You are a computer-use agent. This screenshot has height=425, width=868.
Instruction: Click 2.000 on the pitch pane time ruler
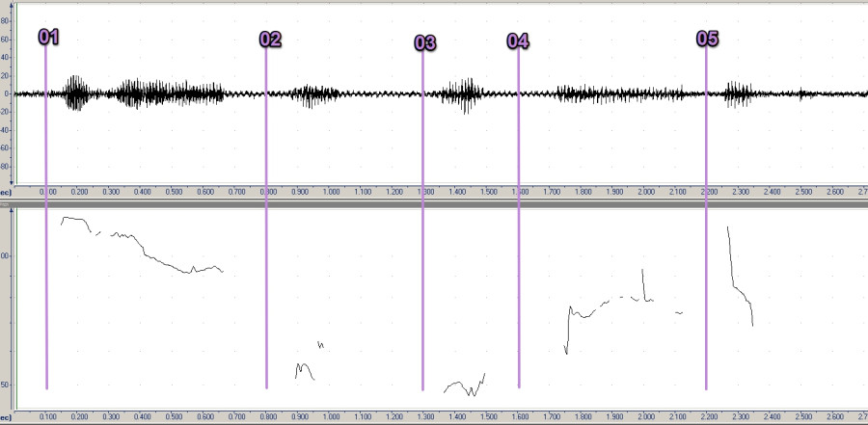(x=646, y=416)
